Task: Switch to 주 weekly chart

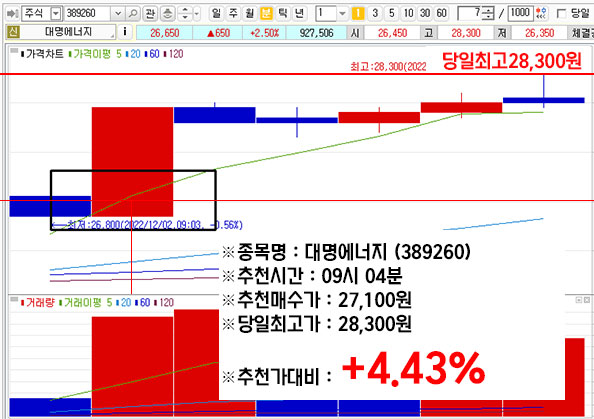Action: point(233,14)
